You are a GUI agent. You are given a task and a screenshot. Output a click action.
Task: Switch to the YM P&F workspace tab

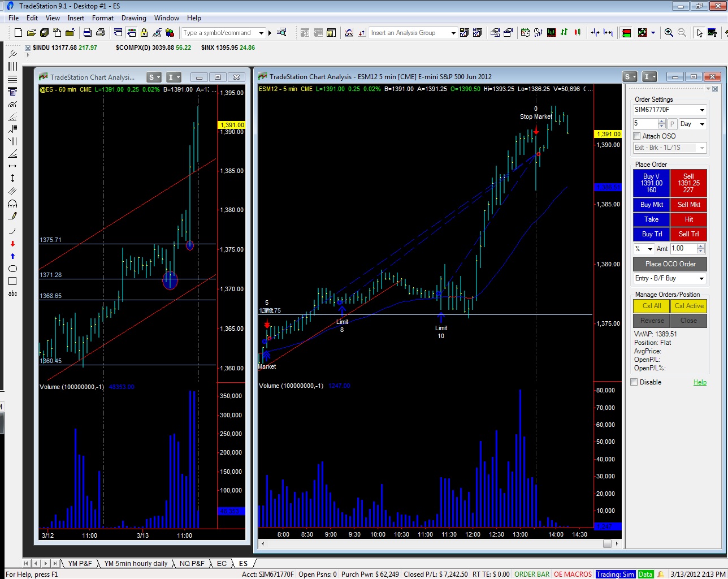click(80, 563)
